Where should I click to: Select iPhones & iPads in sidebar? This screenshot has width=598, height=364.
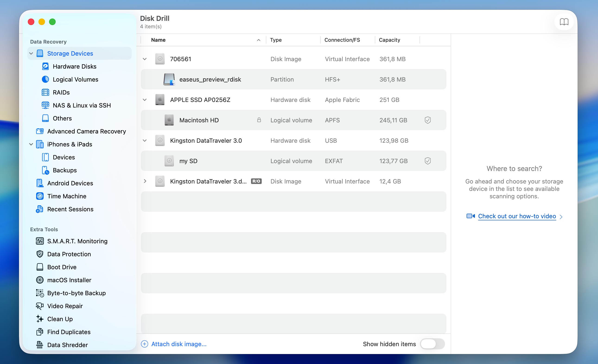(x=70, y=144)
